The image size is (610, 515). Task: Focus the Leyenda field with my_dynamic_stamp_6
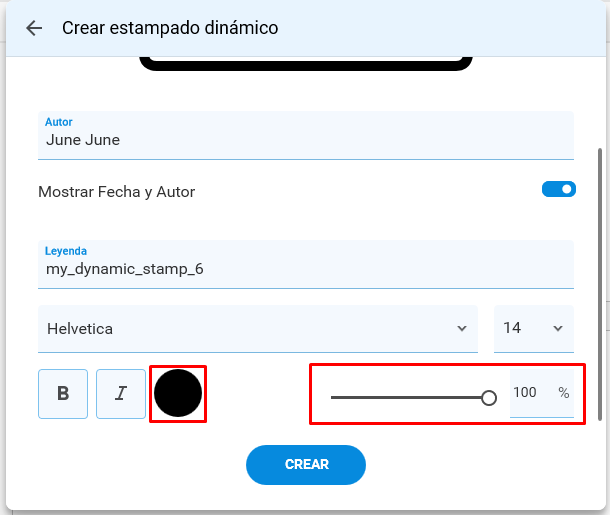pyautogui.click(x=306, y=265)
